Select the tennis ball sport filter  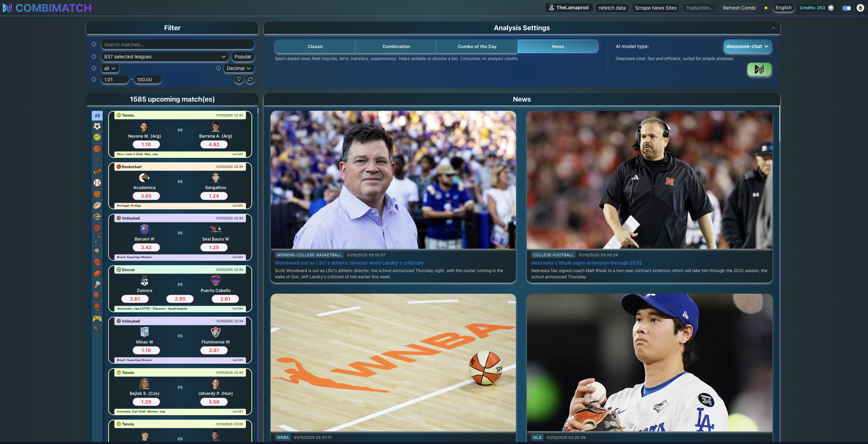click(97, 138)
